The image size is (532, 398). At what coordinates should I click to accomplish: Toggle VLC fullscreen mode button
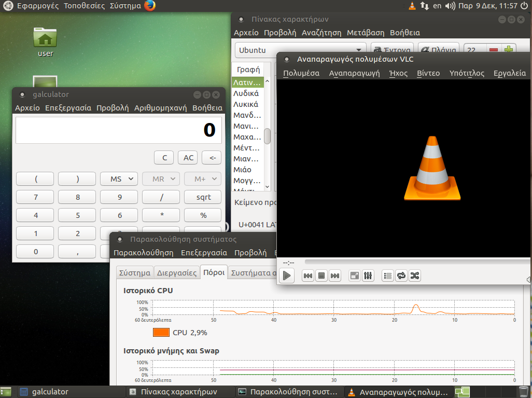pyautogui.click(x=354, y=276)
